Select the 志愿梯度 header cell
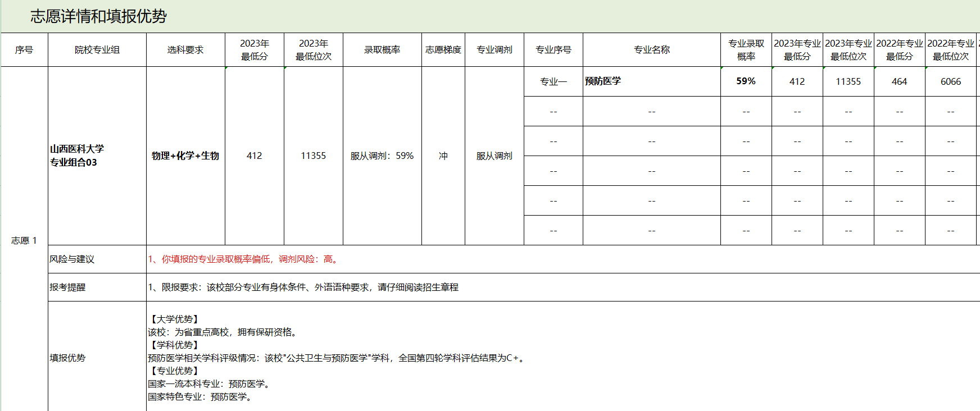980x411 pixels. tap(443, 50)
